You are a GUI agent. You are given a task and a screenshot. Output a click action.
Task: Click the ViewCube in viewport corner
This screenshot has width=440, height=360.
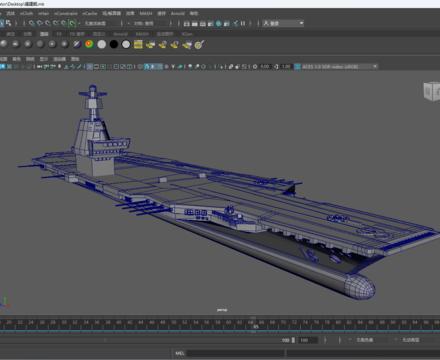(x=432, y=91)
